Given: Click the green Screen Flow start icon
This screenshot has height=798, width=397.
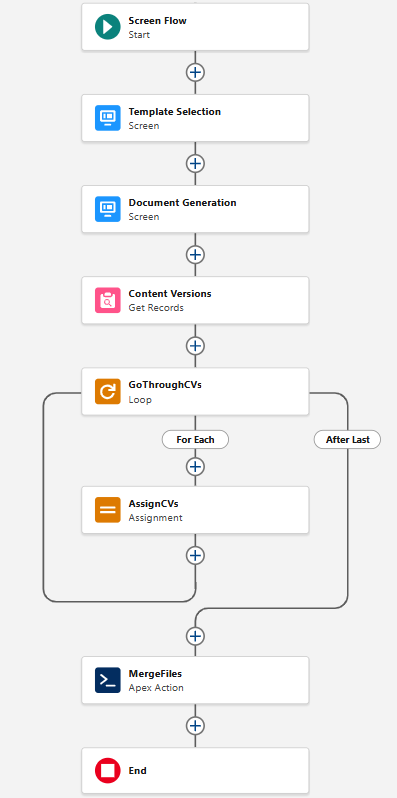Looking at the screenshot, I should point(107,27).
